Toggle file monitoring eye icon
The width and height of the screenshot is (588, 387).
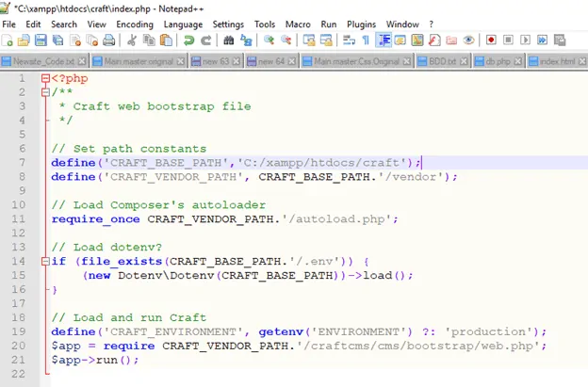468,40
